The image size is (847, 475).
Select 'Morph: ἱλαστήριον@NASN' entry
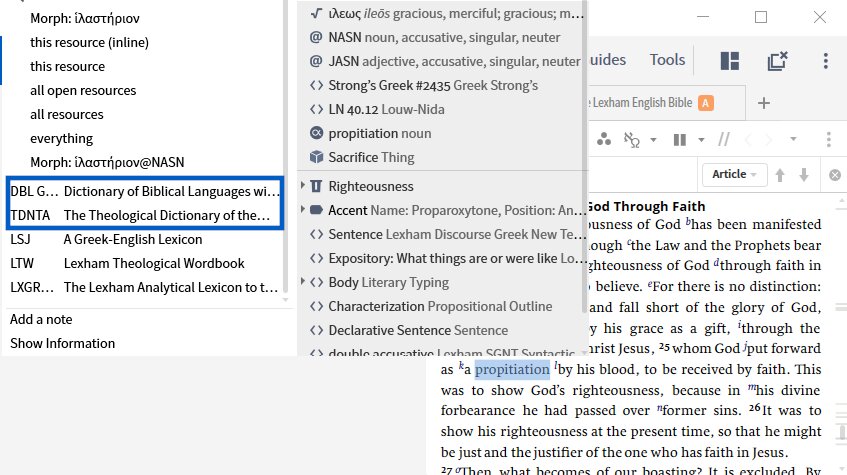[x=107, y=162]
